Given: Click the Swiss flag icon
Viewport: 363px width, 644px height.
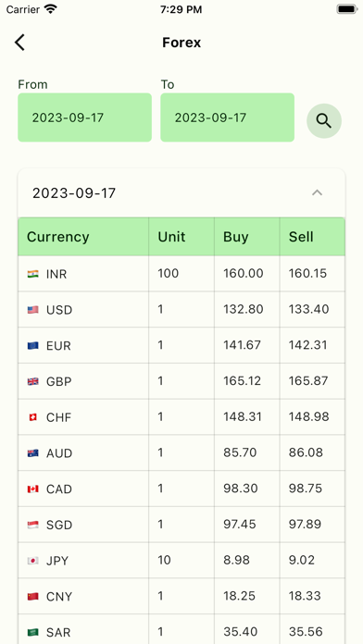Looking at the screenshot, I should pyautogui.click(x=33, y=417).
